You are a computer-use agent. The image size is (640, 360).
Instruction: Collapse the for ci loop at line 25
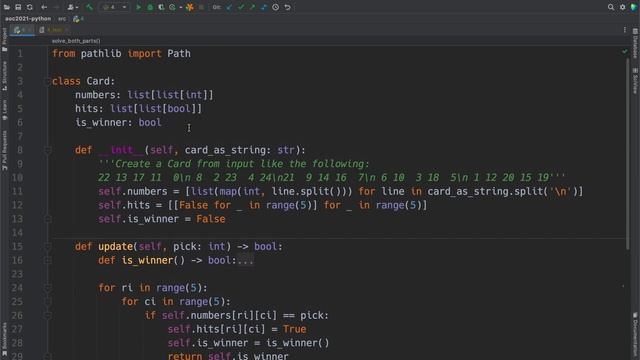[48, 302]
